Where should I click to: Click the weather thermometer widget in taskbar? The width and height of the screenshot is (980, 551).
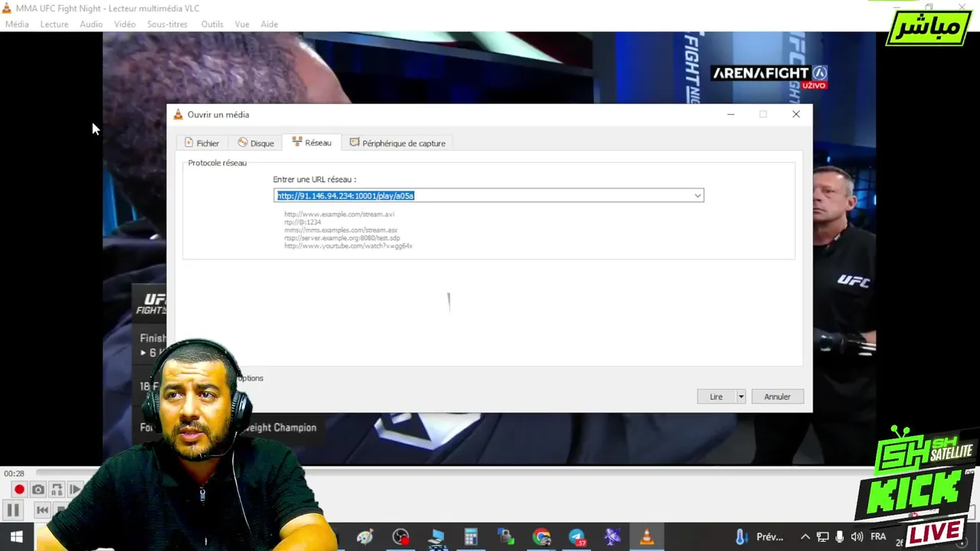(x=760, y=537)
